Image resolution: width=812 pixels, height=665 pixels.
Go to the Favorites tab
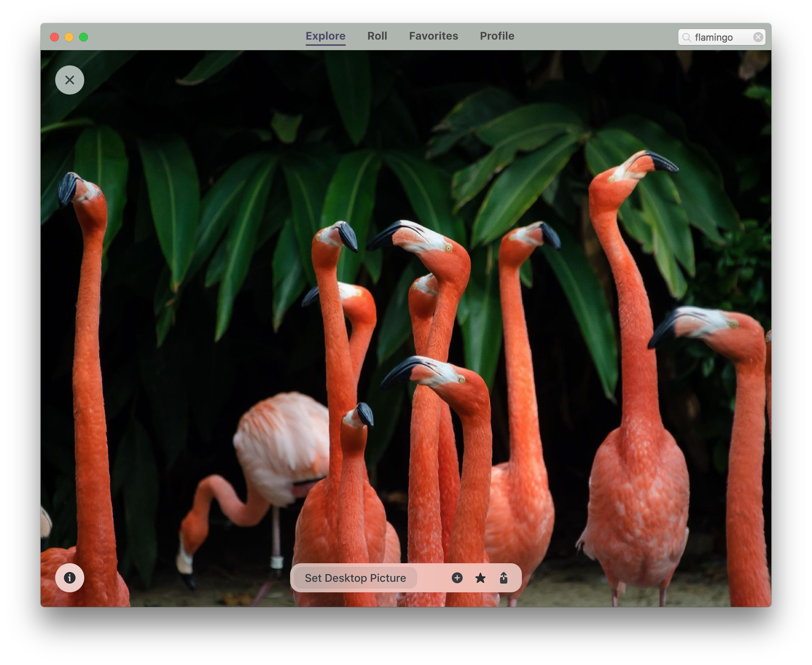pos(433,36)
